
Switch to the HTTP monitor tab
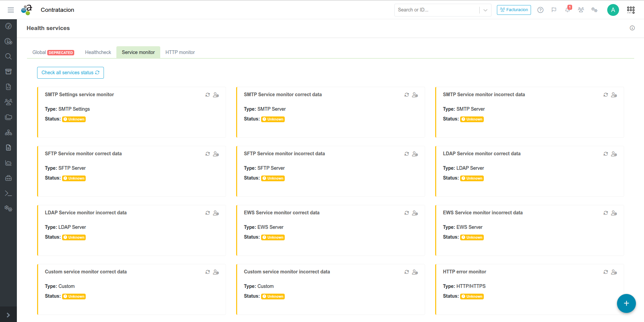pos(180,52)
